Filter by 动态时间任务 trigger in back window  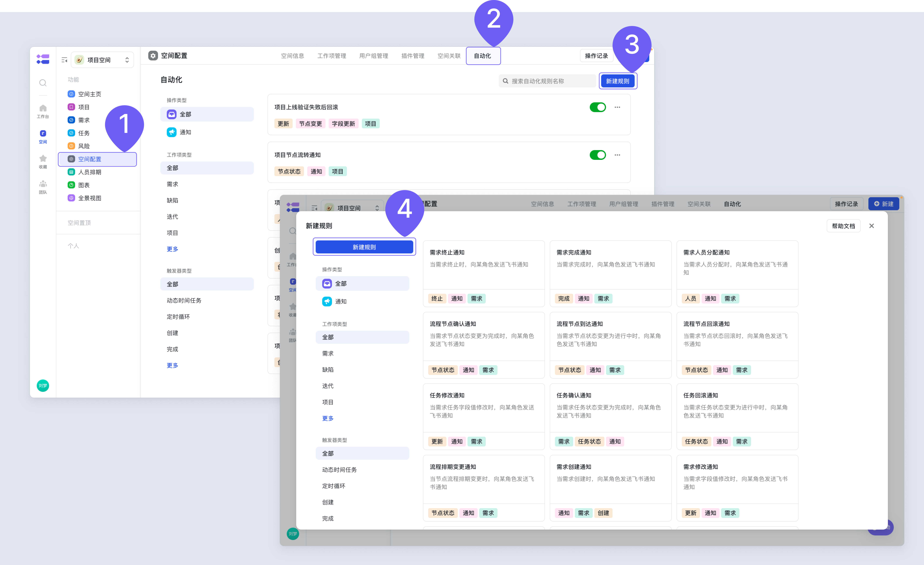[207, 301]
